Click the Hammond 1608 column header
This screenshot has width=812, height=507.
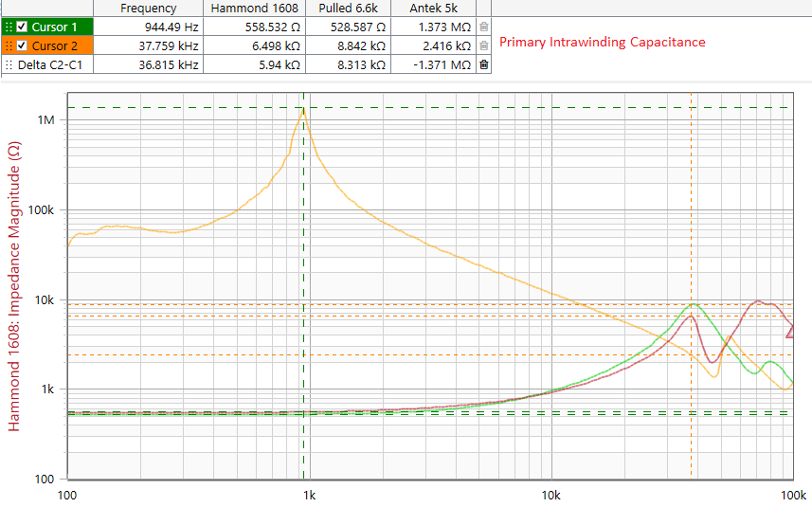pos(254,9)
